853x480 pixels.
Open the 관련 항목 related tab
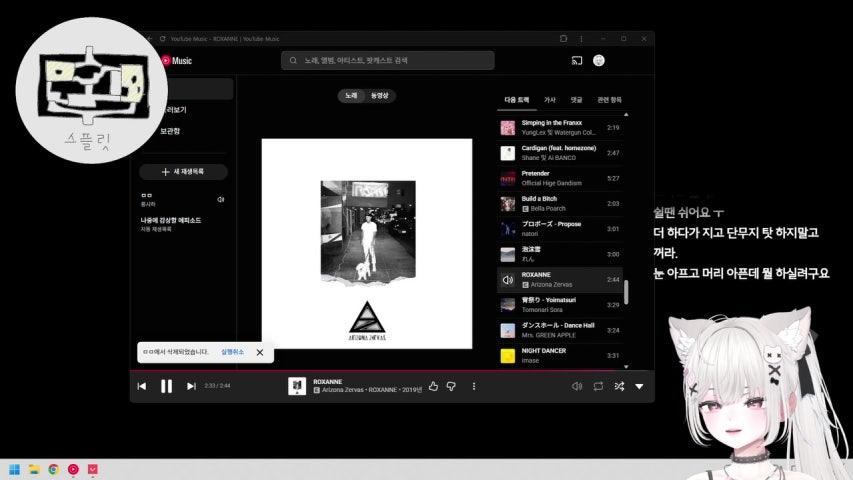(x=609, y=100)
